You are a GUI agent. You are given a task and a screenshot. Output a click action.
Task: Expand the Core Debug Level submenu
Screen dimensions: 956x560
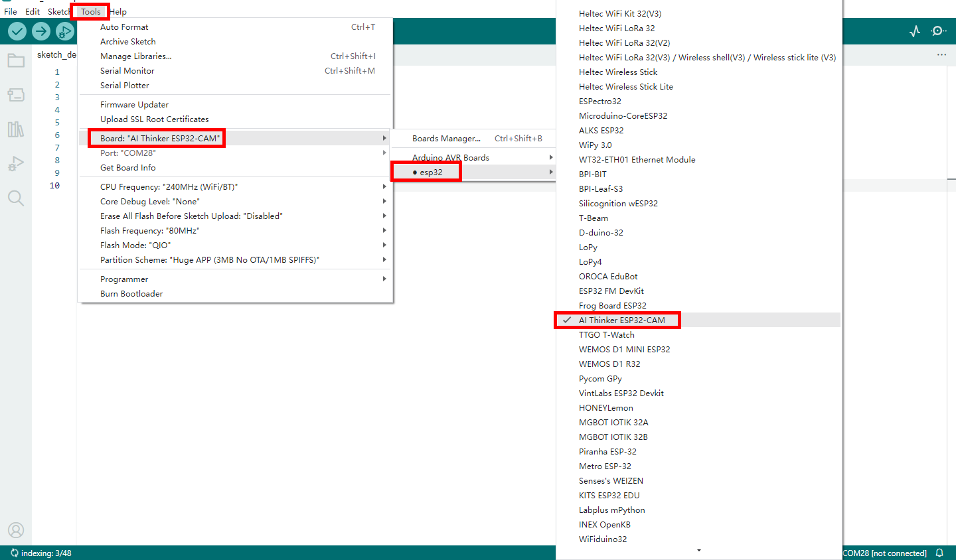[x=236, y=202]
